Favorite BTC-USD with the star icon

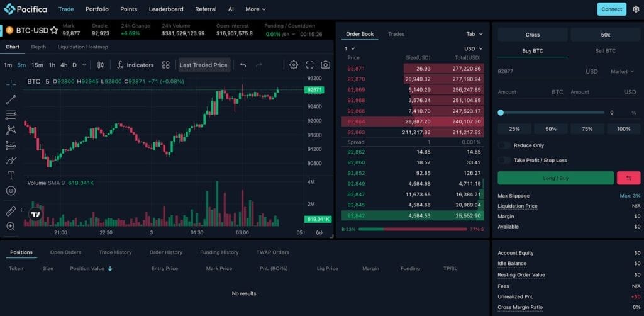(x=54, y=30)
